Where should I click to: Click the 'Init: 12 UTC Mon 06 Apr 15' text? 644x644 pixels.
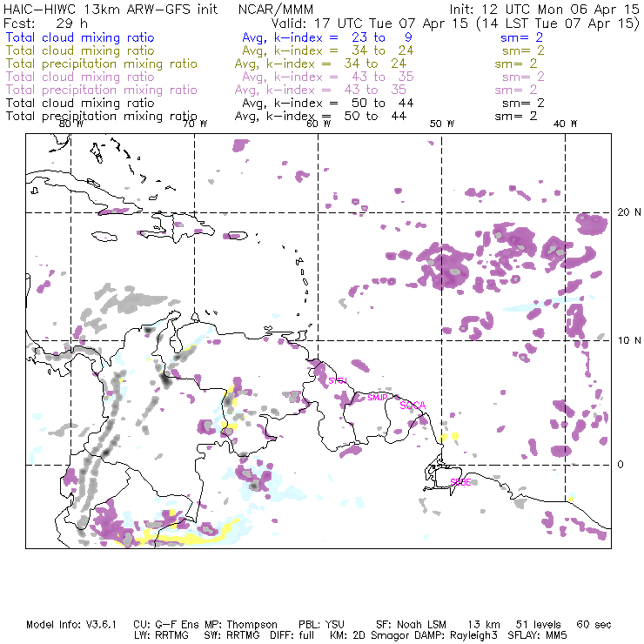pyautogui.click(x=544, y=10)
